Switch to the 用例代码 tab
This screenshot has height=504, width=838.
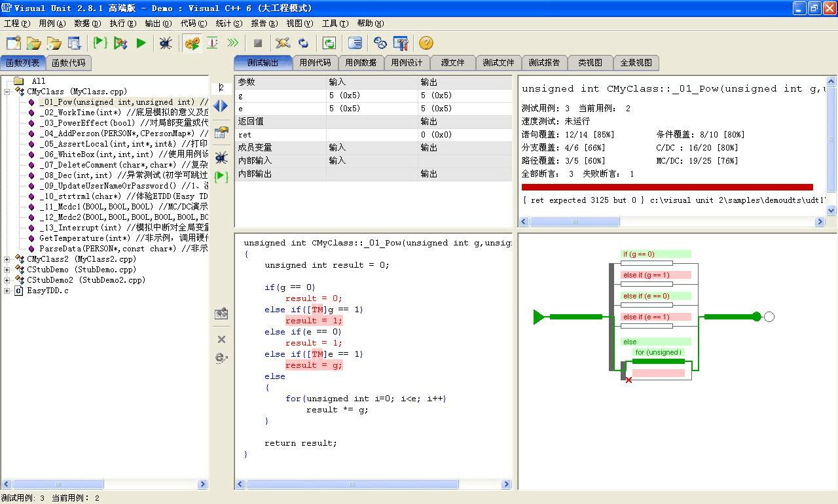[x=315, y=63]
